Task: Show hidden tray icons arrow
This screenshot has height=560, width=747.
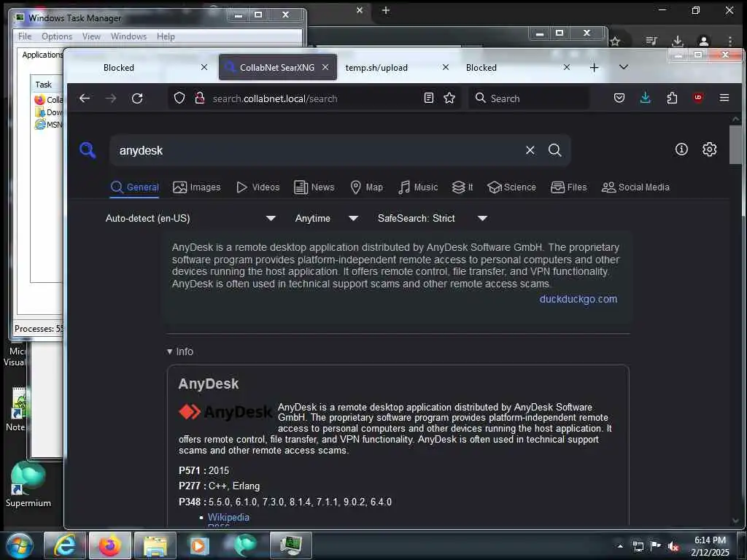Action: tap(620, 546)
